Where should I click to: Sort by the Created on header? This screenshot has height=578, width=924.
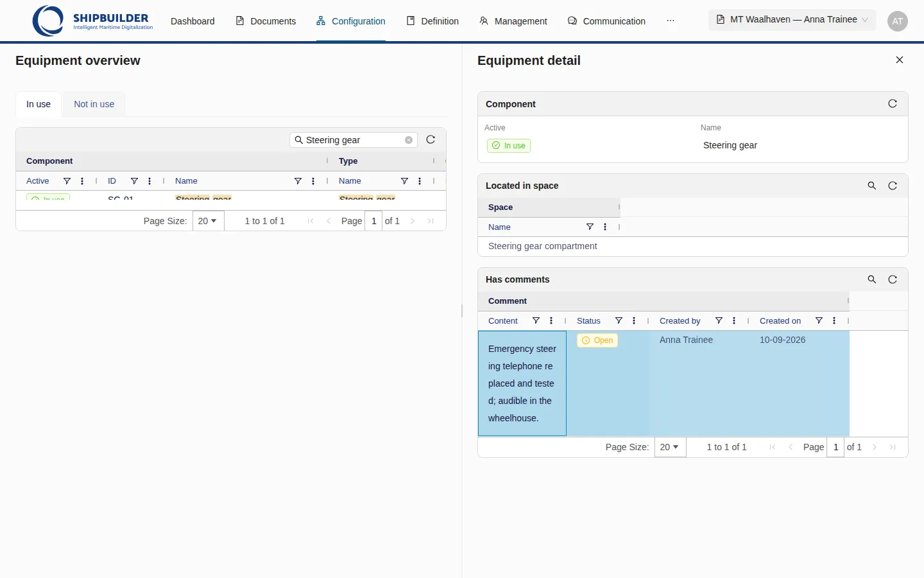click(780, 321)
